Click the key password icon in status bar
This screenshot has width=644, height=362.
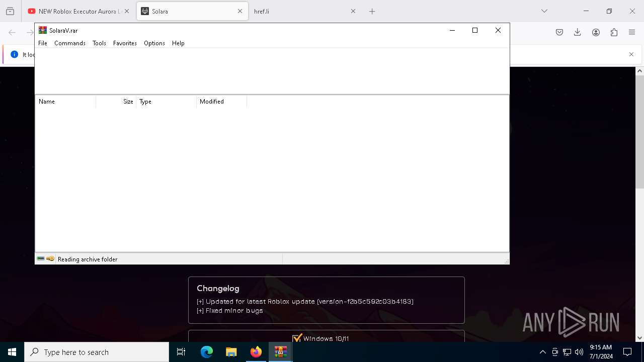[x=50, y=259]
